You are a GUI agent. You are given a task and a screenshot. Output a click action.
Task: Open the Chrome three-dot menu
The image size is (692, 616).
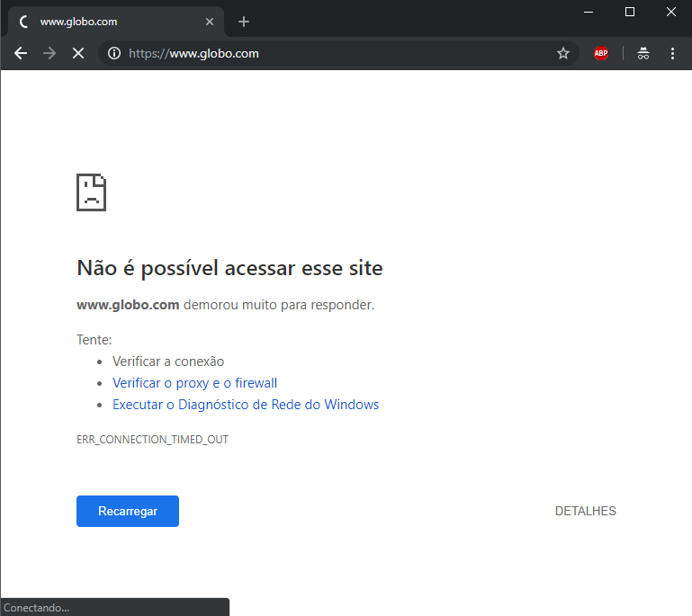[x=672, y=54]
